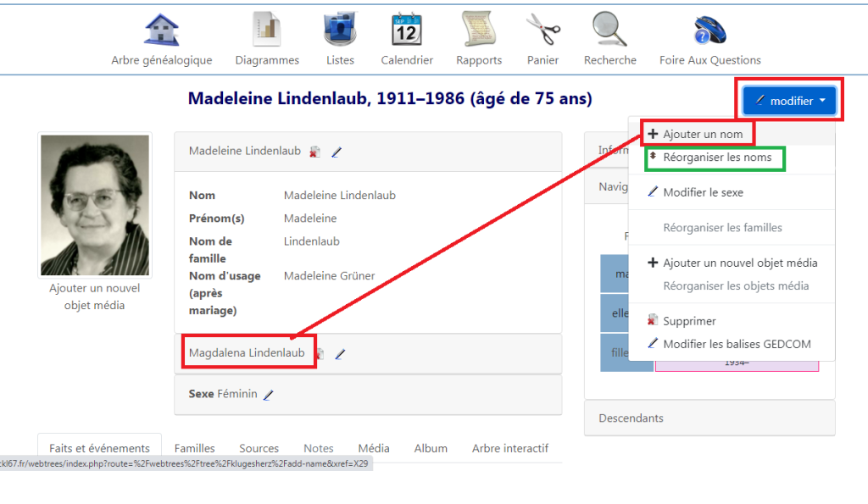Open the Listes menu icon

point(340,30)
